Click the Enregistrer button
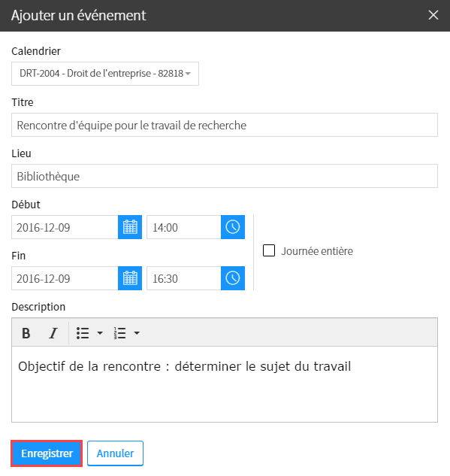 (x=47, y=453)
